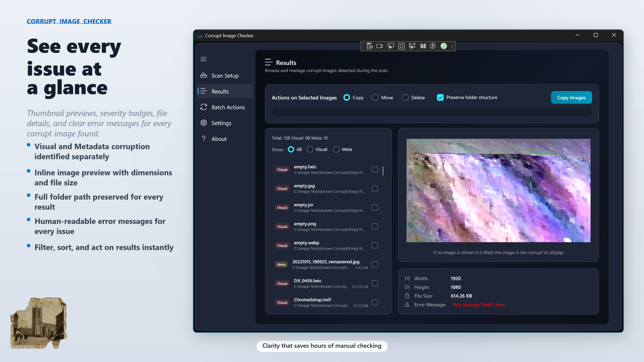The height and width of the screenshot is (362, 644).
Task: Click the accessibility person icon
Action: [x=433, y=46]
